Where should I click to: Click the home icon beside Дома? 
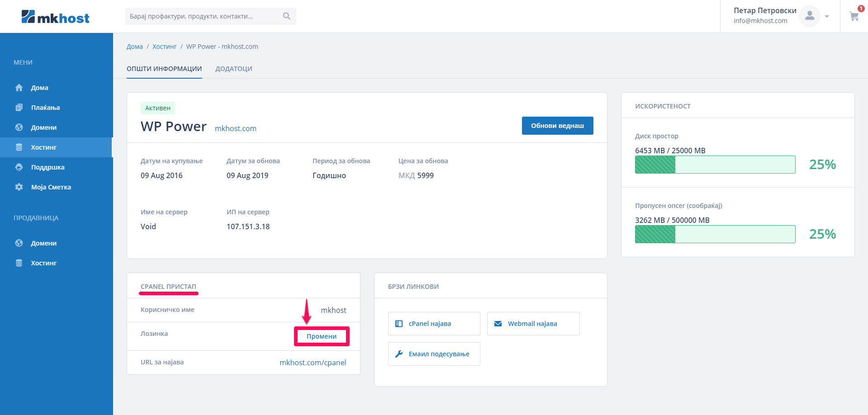[19, 88]
